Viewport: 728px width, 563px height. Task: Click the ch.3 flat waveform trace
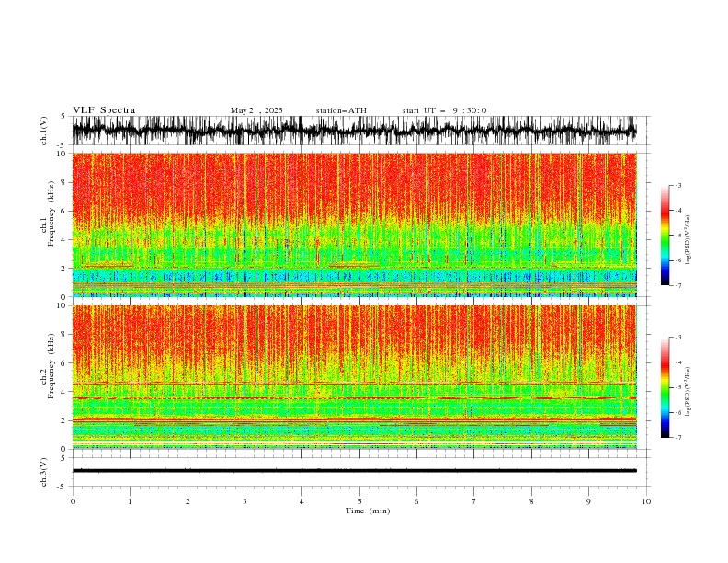pos(355,471)
